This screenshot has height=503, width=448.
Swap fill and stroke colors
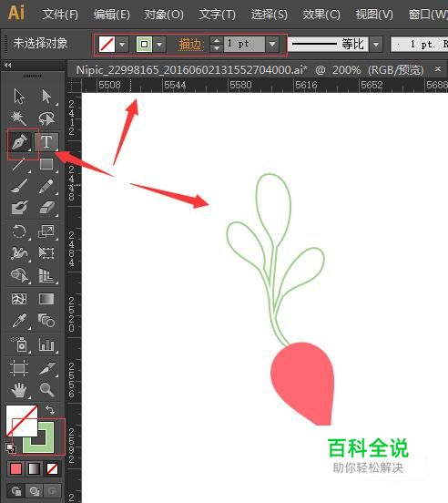pos(50,410)
